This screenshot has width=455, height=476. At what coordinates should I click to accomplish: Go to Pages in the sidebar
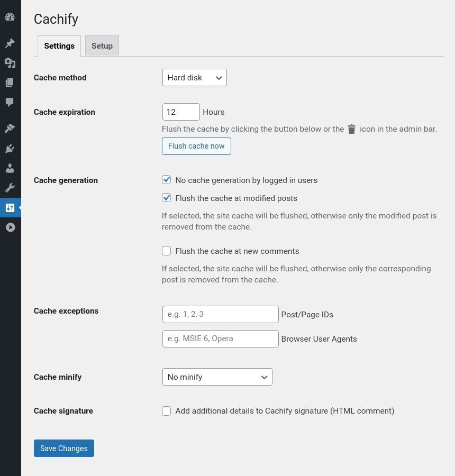pos(10,83)
